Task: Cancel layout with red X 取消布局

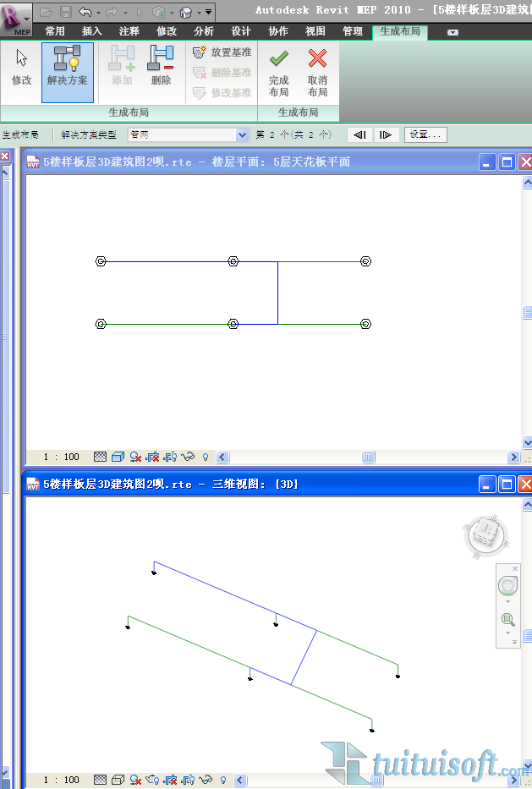Action: [x=317, y=71]
